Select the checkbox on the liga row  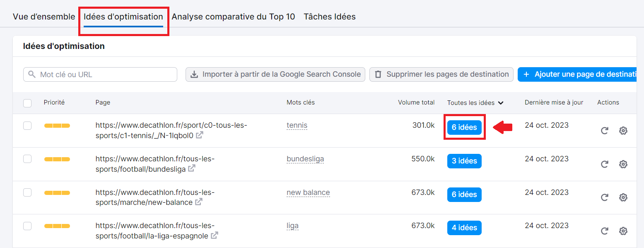27,226
